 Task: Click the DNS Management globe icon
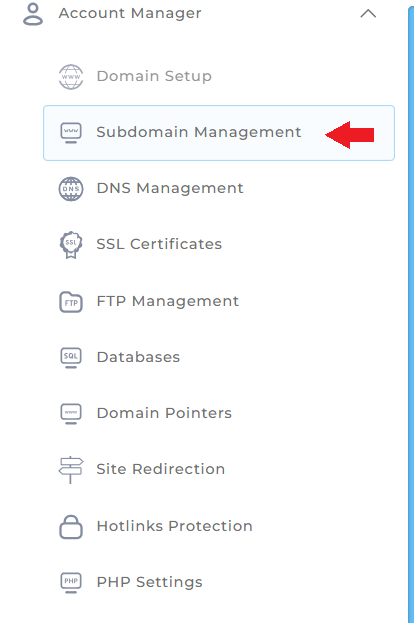71,189
